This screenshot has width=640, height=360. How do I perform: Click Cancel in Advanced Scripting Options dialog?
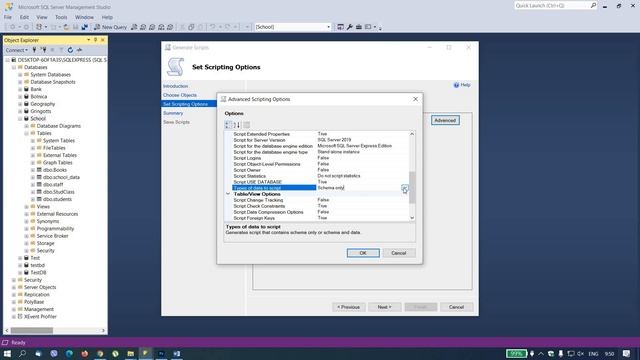(x=398, y=253)
